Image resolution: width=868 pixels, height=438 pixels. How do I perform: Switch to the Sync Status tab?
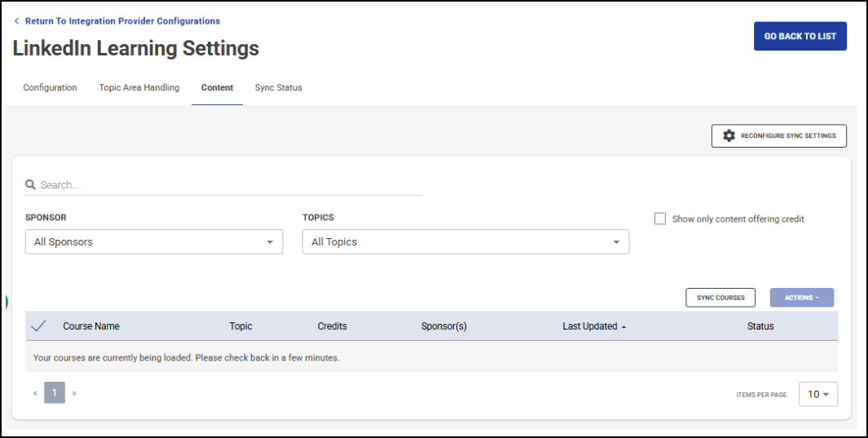(278, 88)
